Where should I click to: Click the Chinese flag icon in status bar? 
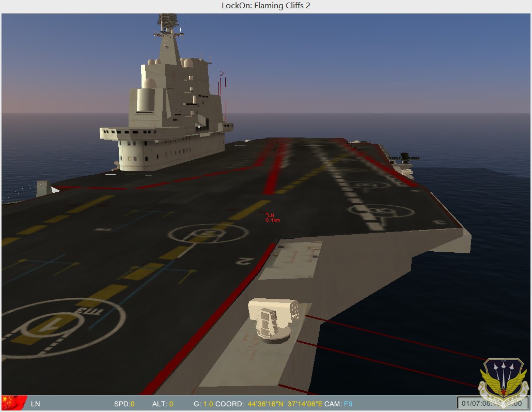pyautogui.click(x=14, y=403)
